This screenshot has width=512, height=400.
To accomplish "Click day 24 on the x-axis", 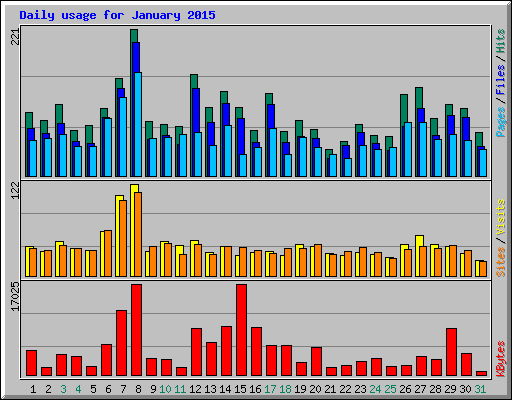I will pos(375,389).
